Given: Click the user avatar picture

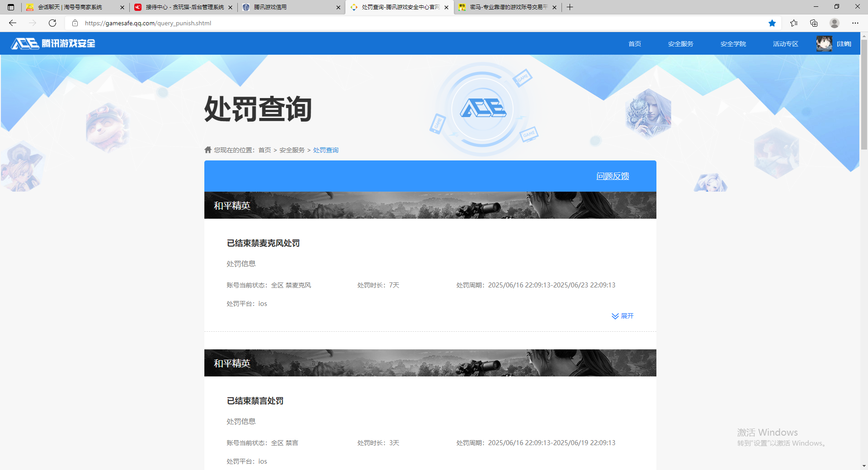Looking at the screenshot, I should coord(824,44).
